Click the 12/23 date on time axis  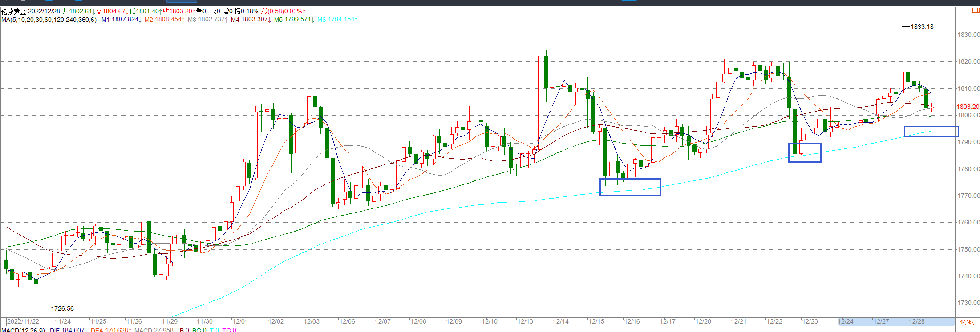(x=810, y=321)
